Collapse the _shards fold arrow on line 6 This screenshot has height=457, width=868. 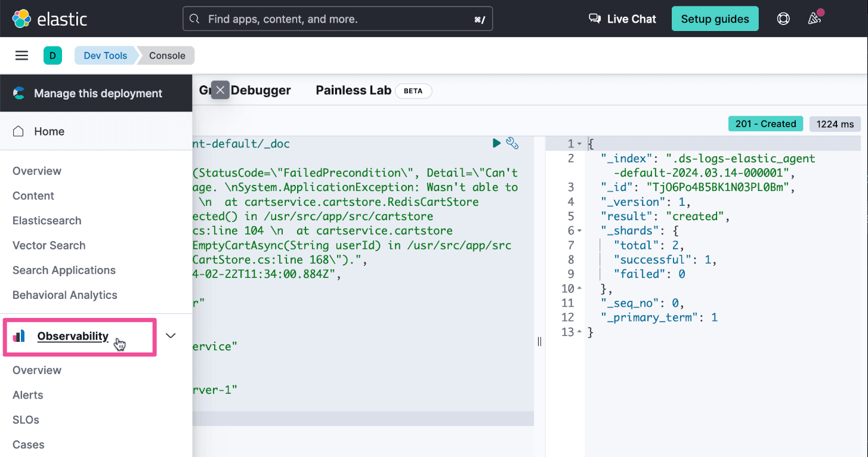[x=579, y=231]
